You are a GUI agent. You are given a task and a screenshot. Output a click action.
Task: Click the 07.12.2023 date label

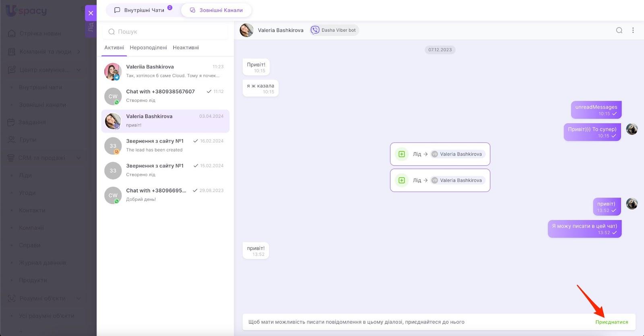(440, 50)
